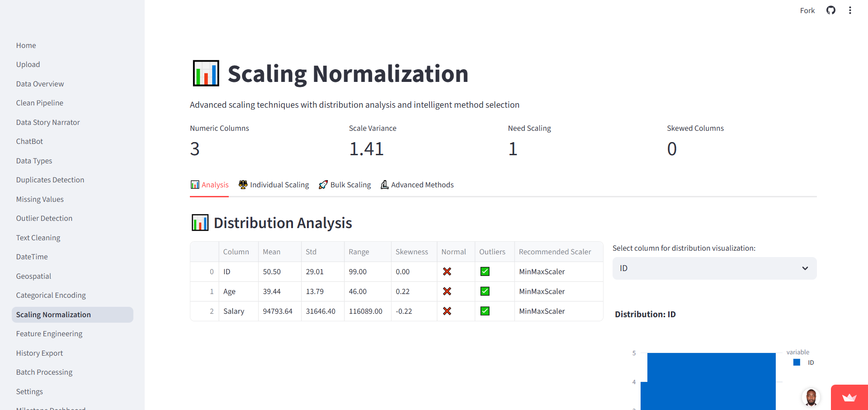
Task: Click the green Outliers checkmark for ID row
Action: 484,272
